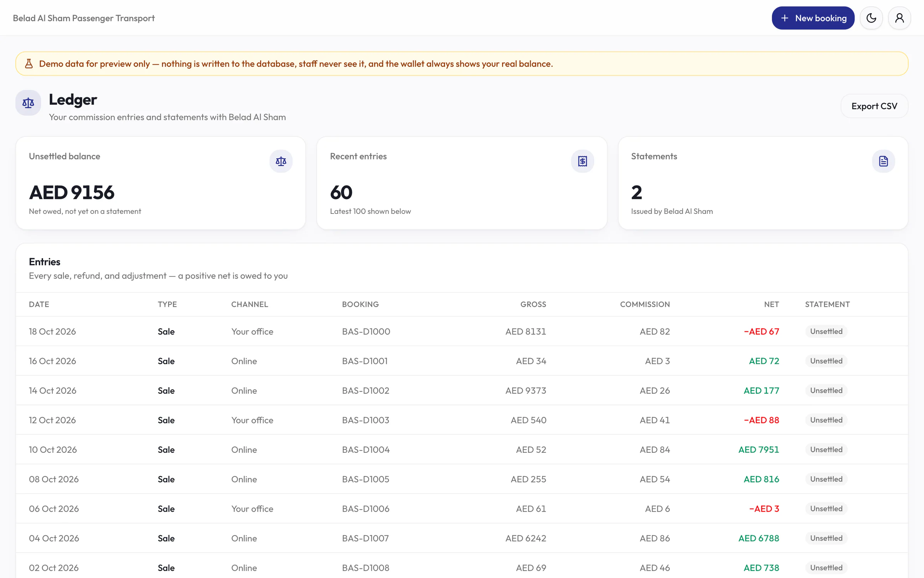This screenshot has width=924, height=578.
Task: Click the Unsettled badge for 18 Oct 2026
Action: tap(826, 331)
